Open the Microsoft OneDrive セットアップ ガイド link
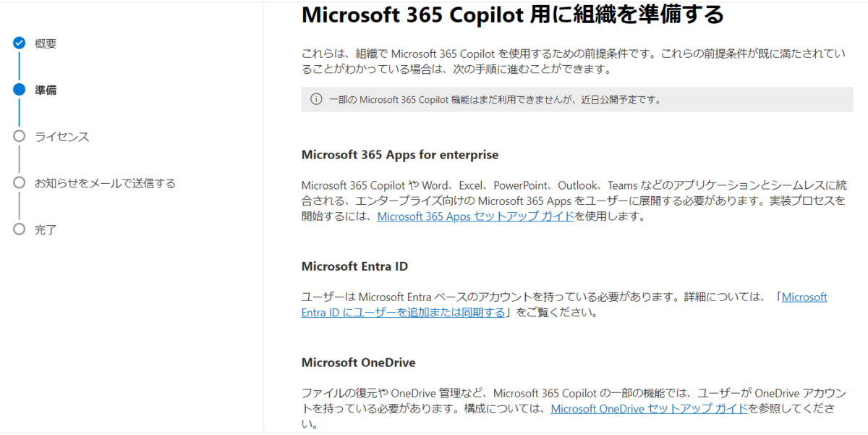This screenshot has height=435, width=868. [650, 408]
